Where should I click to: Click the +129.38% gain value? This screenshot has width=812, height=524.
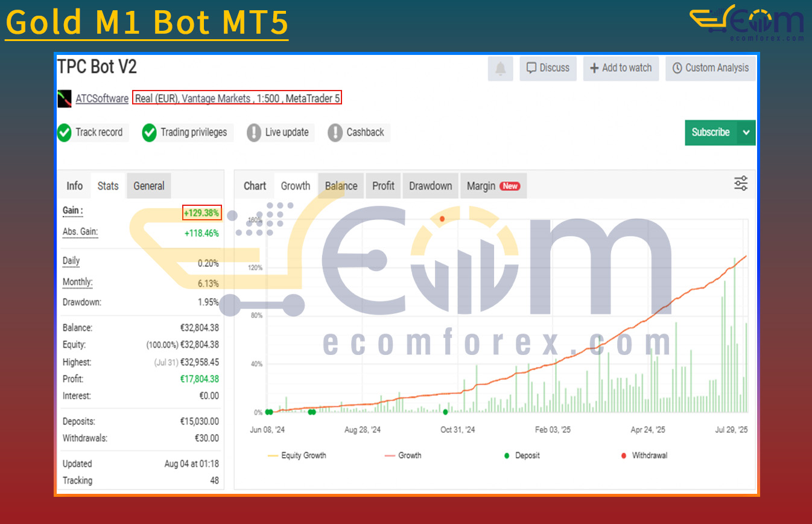click(202, 212)
